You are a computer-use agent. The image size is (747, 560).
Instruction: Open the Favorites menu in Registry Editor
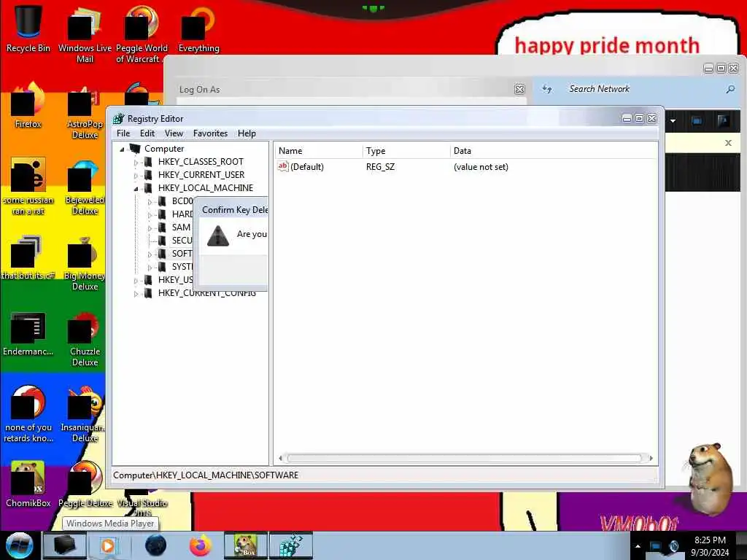[210, 133]
